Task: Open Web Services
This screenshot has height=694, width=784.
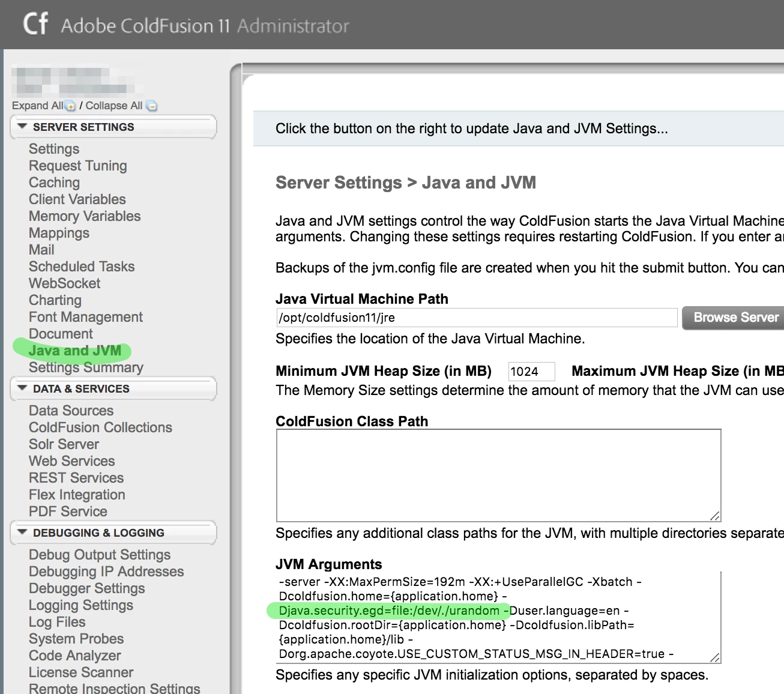Action: pos(72,461)
